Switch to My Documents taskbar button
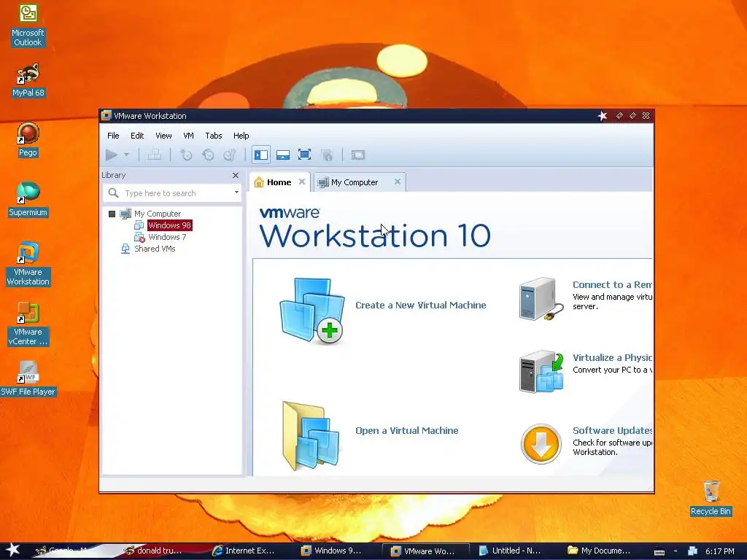 point(600,551)
